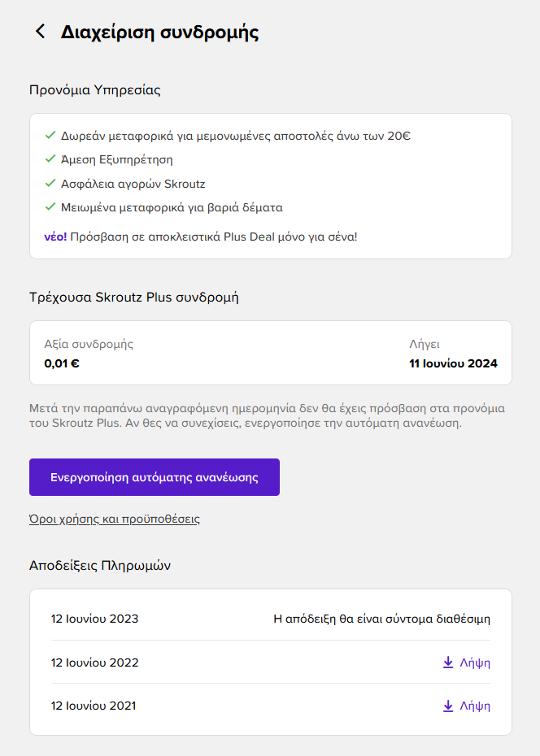Click the download arrow icon for 2022 receipt

point(448,663)
